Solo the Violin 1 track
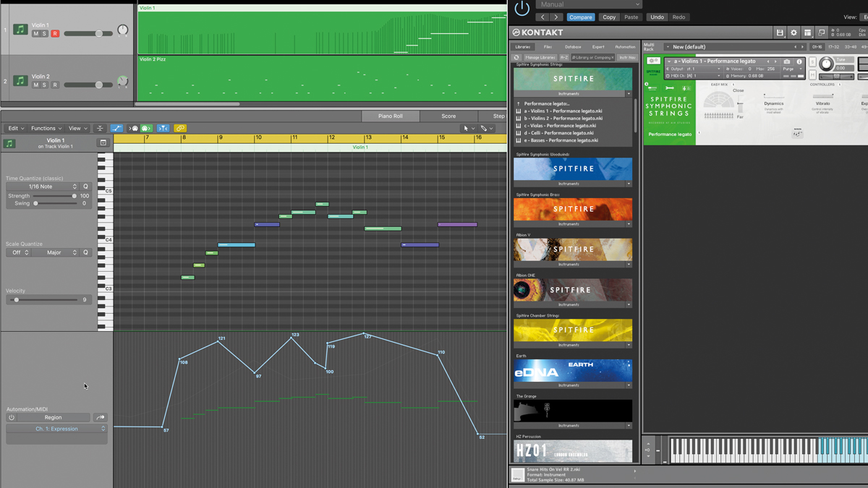 (x=44, y=34)
